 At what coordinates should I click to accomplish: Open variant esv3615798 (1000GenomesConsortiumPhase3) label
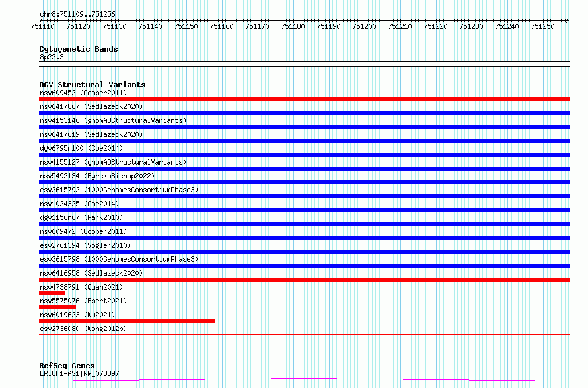point(119,259)
